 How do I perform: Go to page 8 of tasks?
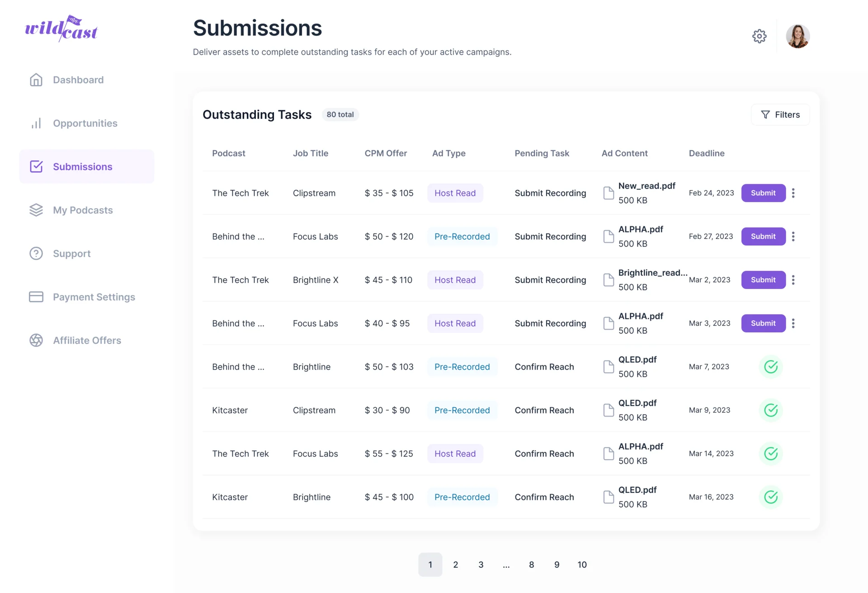point(532,565)
